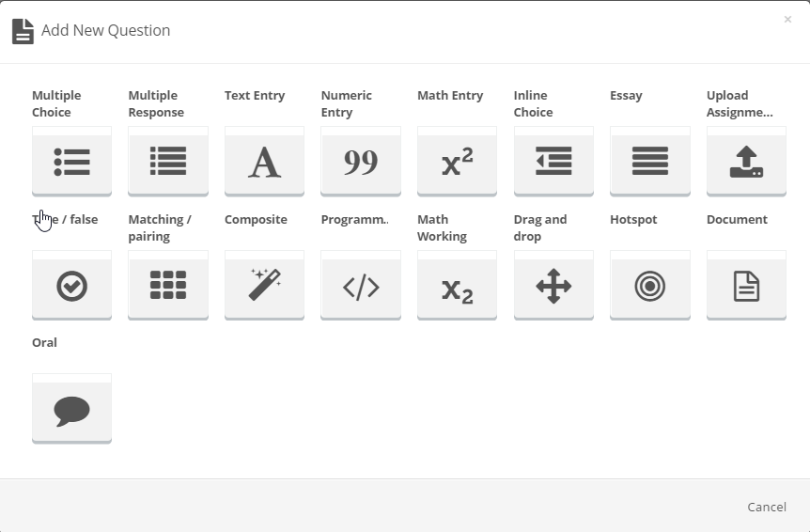Select the Numeric Entry 99 icon
The height and width of the screenshot is (532, 810).
pyautogui.click(x=361, y=162)
